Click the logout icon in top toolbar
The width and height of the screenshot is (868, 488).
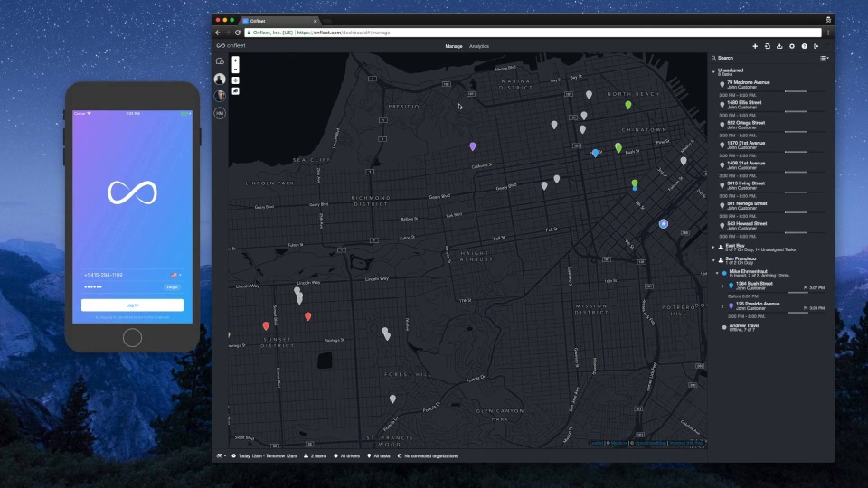tap(816, 46)
